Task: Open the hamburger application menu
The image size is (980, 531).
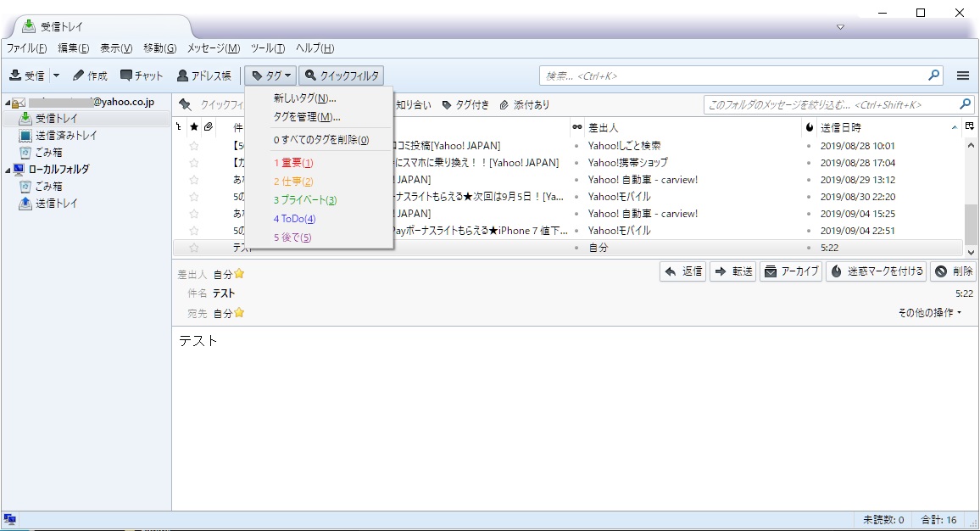Action: pos(963,75)
